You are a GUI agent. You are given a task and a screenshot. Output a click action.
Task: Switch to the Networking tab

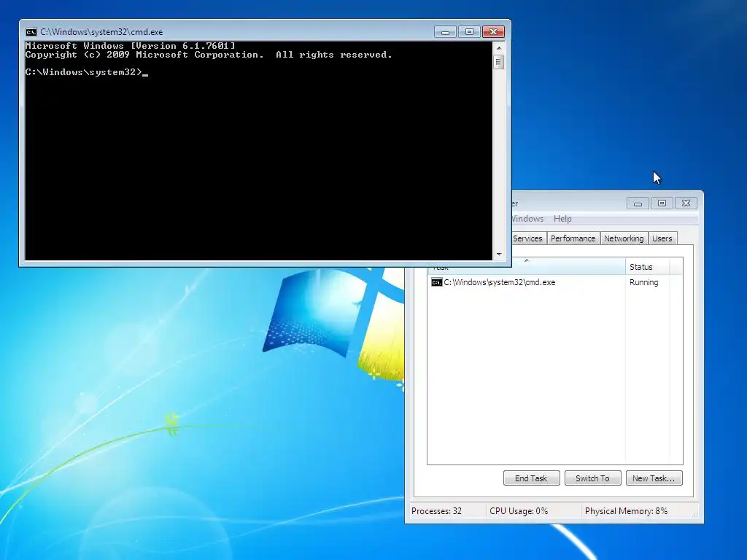tap(624, 238)
